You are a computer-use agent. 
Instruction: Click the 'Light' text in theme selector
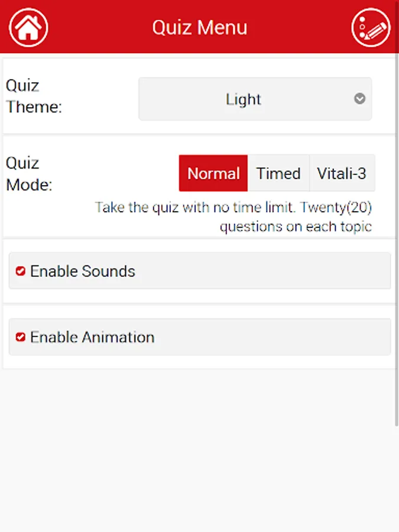click(x=243, y=99)
